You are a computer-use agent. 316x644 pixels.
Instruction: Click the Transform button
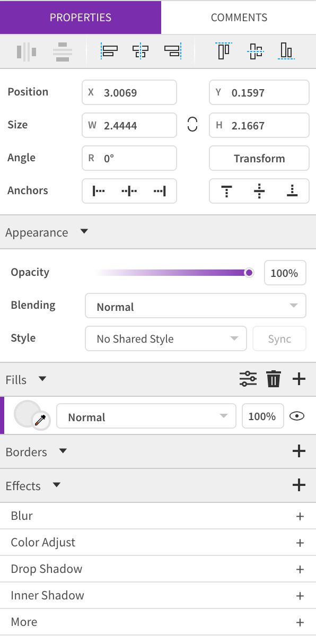259,158
